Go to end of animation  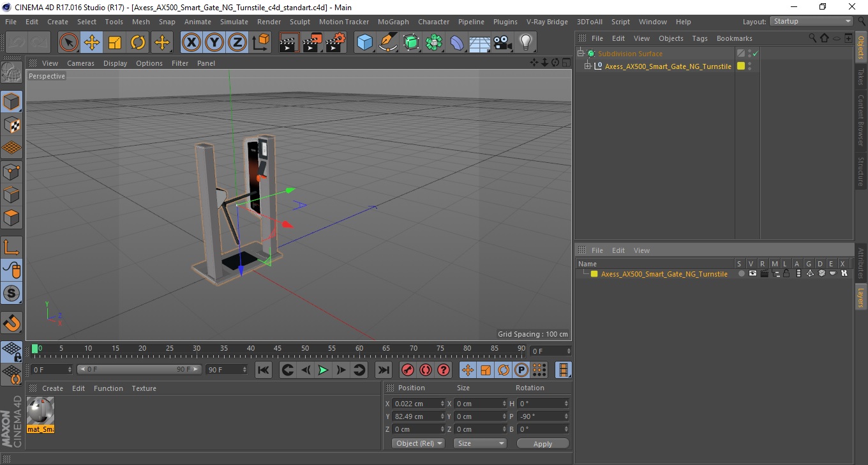(383, 370)
